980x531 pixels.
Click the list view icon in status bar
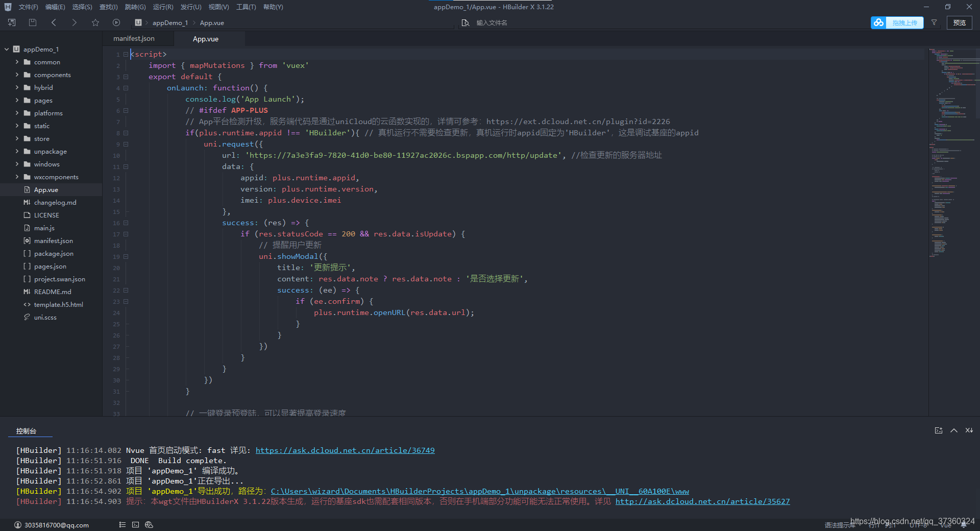coord(122,524)
